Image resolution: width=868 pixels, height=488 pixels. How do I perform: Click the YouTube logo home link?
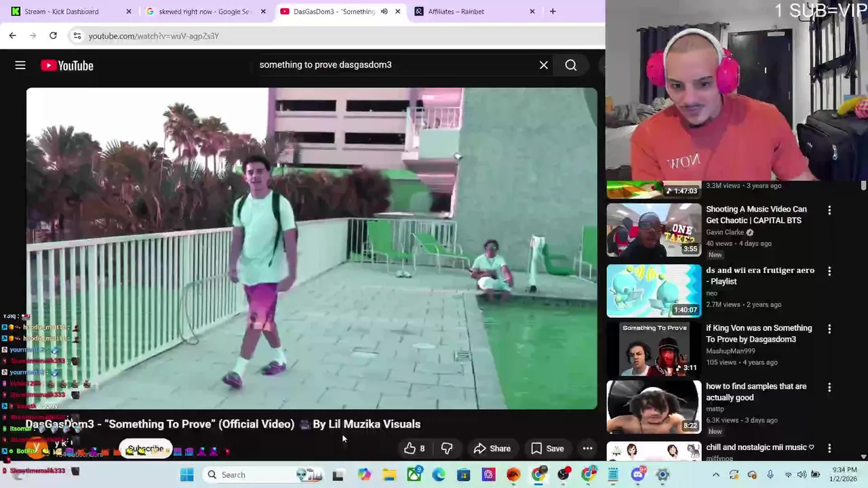[66, 65]
